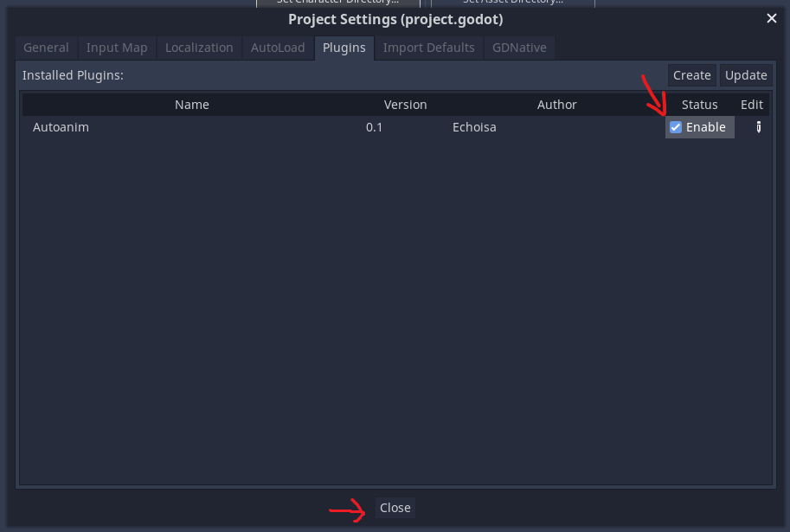Click the Installed Plugins label
790x532 pixels.
[x=73, y=75]
